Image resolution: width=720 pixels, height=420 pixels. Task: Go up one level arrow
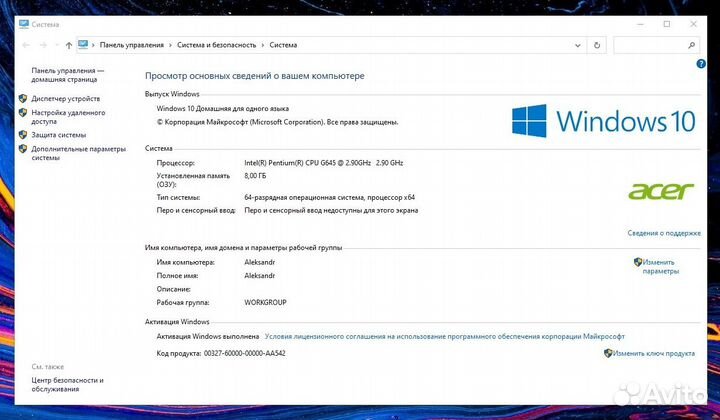(69, 45)
